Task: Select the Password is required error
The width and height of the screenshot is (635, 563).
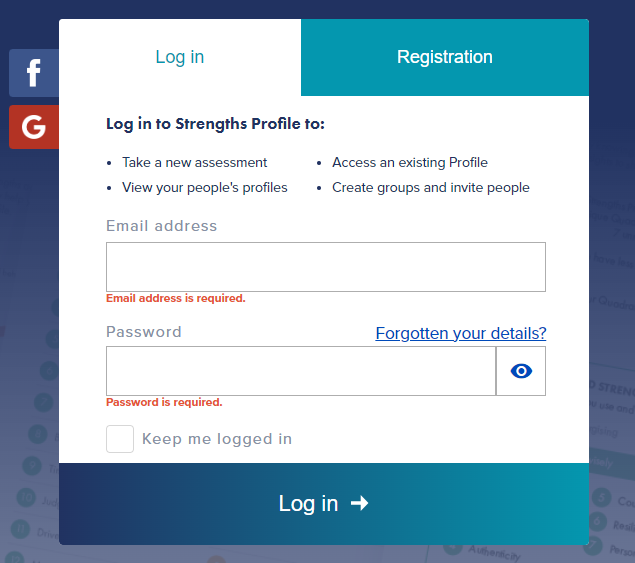Action: (x=164, y=402)
